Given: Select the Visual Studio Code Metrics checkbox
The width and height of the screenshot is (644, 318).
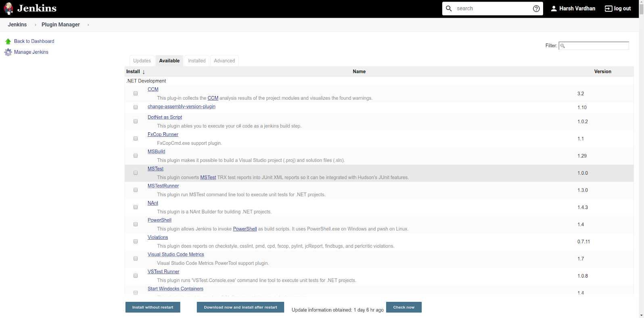Looking at the screenshot, I should pos(136,259).
